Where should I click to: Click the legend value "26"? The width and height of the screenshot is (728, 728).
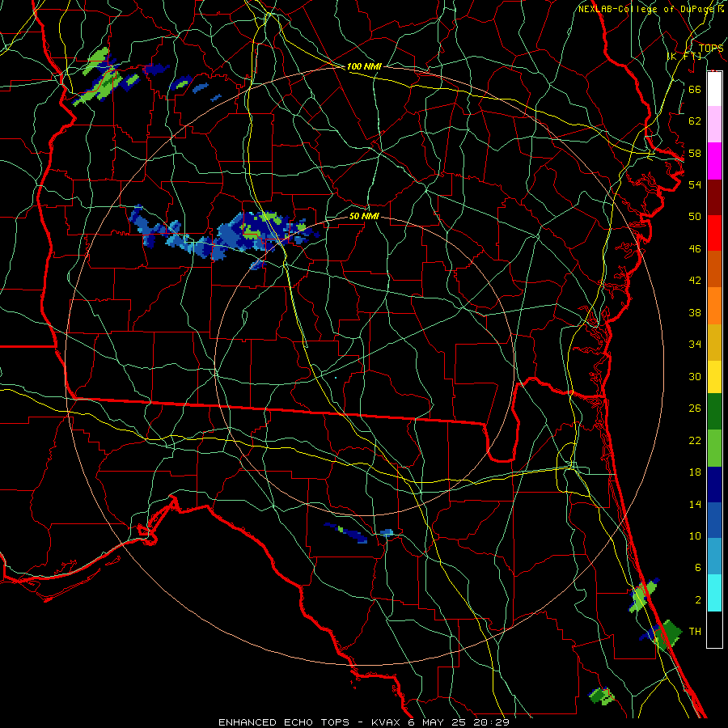pyautogui.click(x=695, y=408)
